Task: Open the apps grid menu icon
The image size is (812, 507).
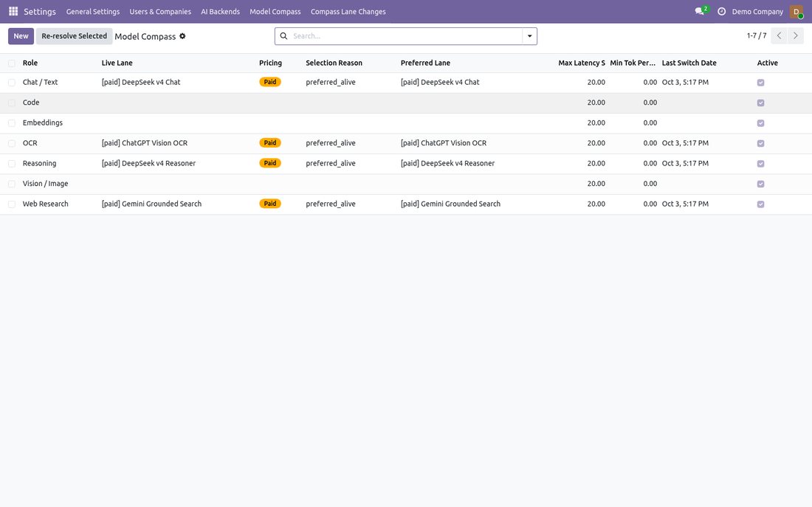Action: [x=13, y=11]
